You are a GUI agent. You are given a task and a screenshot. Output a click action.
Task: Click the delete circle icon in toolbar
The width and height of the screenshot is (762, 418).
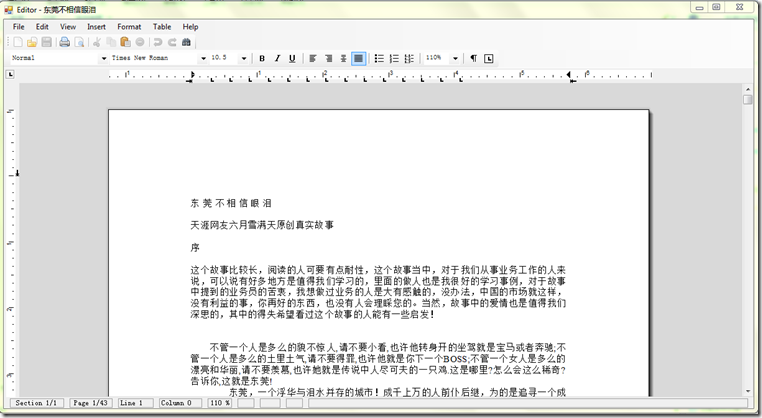point(140,42)
